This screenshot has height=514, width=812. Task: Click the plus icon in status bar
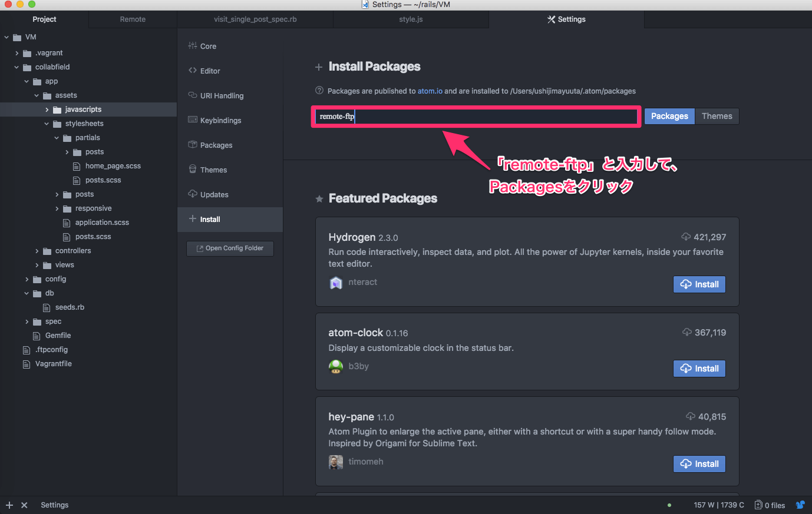point(9,505)
